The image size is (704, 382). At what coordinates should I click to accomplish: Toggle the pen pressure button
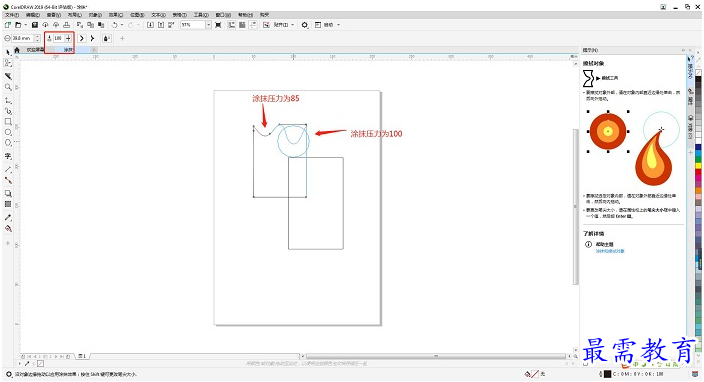pyautogui.click(x=107, y=39)
